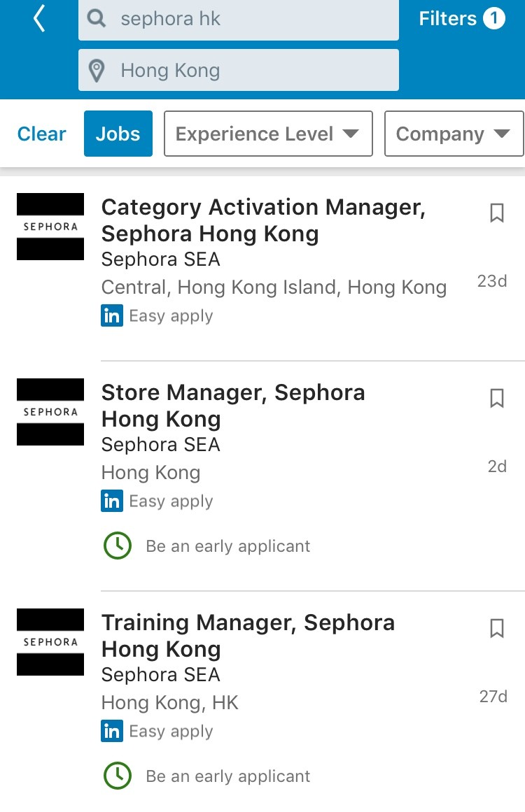Bookmark the Training Manager job
This screenshot has height=812, width=525.
click(496, 628)
